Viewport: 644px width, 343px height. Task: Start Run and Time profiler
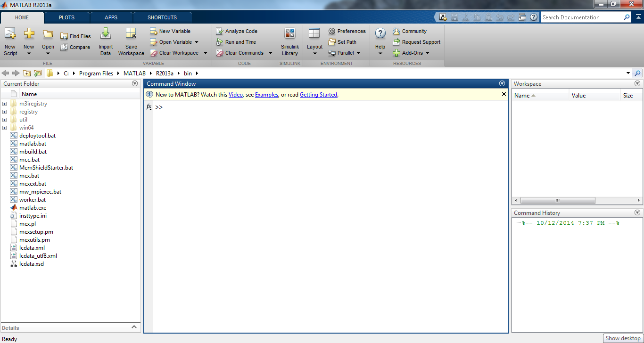(x=236, y=42)
